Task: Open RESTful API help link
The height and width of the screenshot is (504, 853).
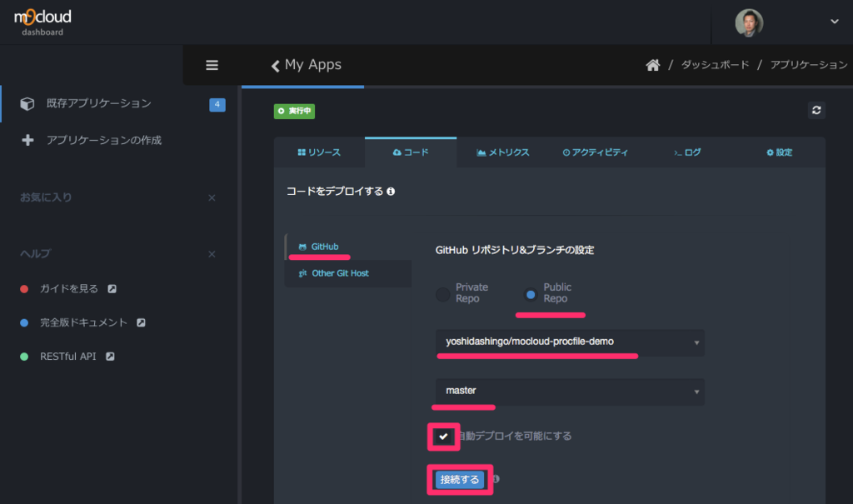Action: point(68,357)
